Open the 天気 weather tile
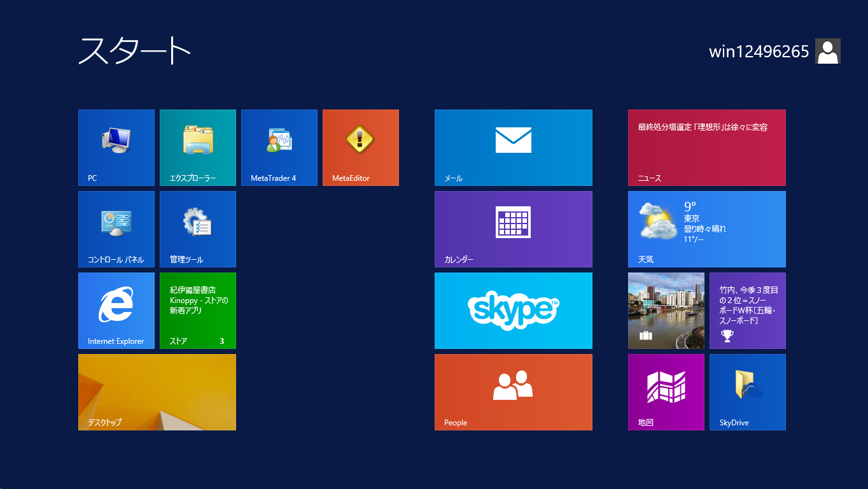The height and width of the screenshot is (489, 868). click(x=707, y=229)
